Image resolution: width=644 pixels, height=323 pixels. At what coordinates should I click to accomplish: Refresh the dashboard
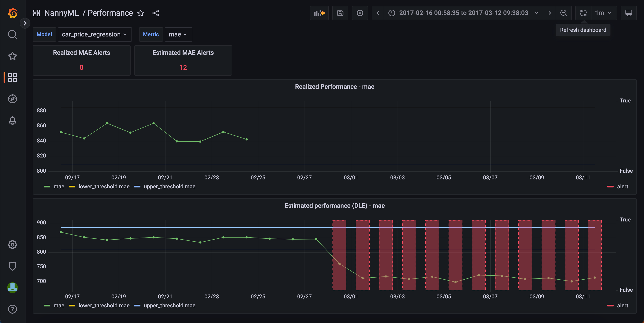point(583,13)
